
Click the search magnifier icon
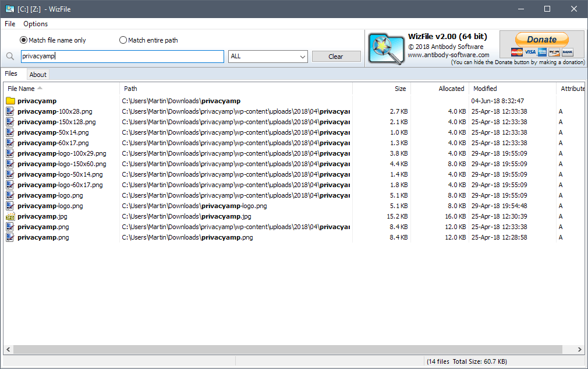(10, 57)
